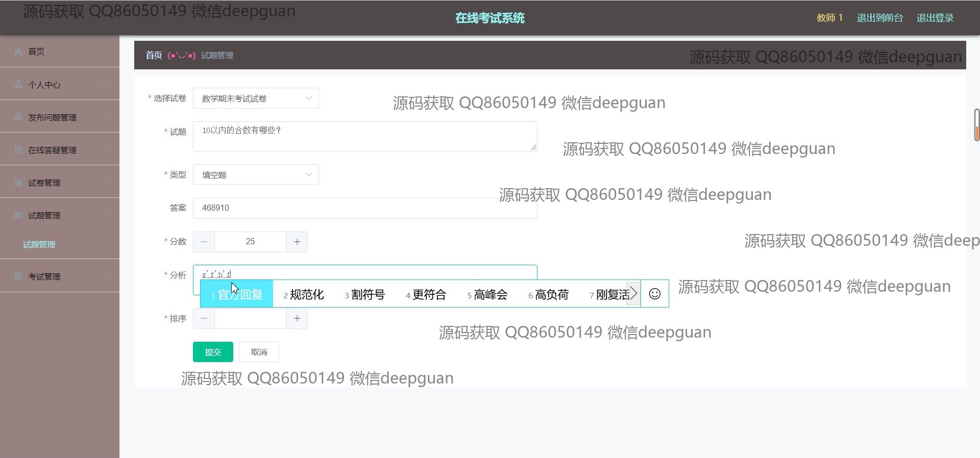Viewport: 980px width, 458px height.
Task: Choose IME candidate 更符合
Action: point(426,294)
